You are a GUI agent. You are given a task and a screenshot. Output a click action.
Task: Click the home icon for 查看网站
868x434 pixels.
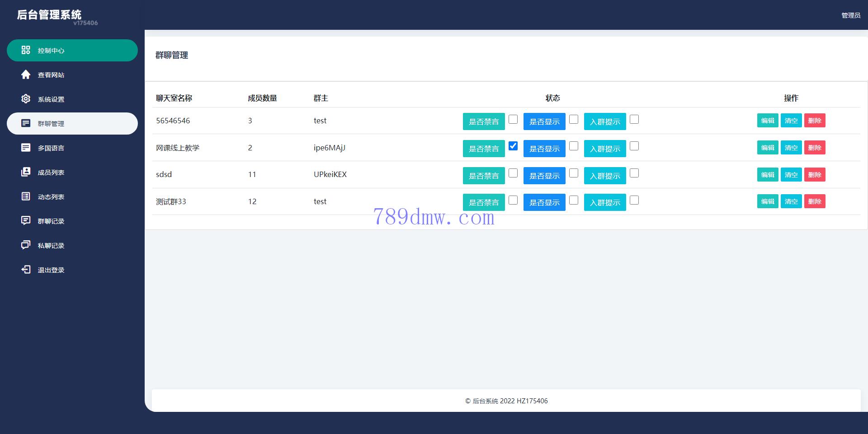pos(26,75)
